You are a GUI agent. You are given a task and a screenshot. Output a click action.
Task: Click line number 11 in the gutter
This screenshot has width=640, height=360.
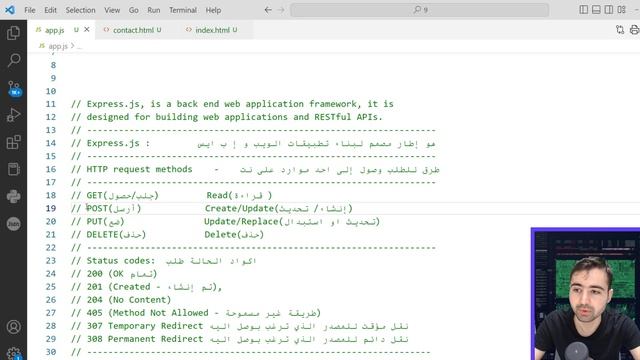coord(51,104)
